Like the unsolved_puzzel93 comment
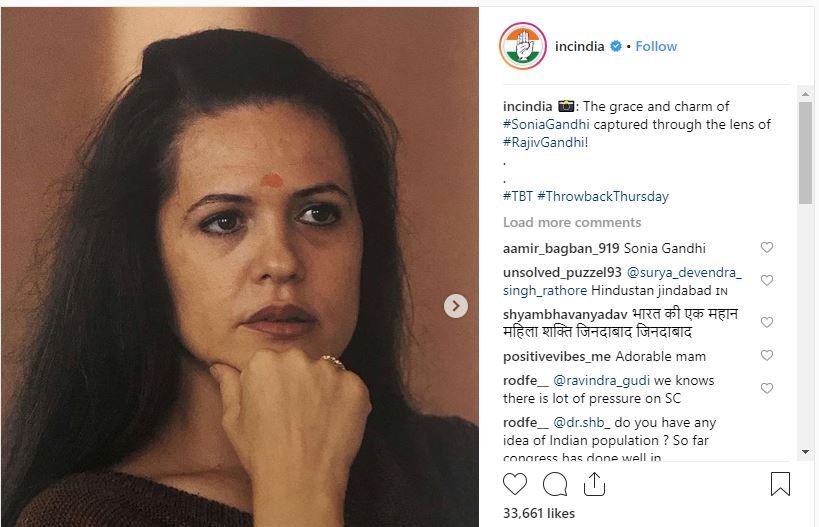The width and height of the screenshot is (819, 527). tap(767, 281)
